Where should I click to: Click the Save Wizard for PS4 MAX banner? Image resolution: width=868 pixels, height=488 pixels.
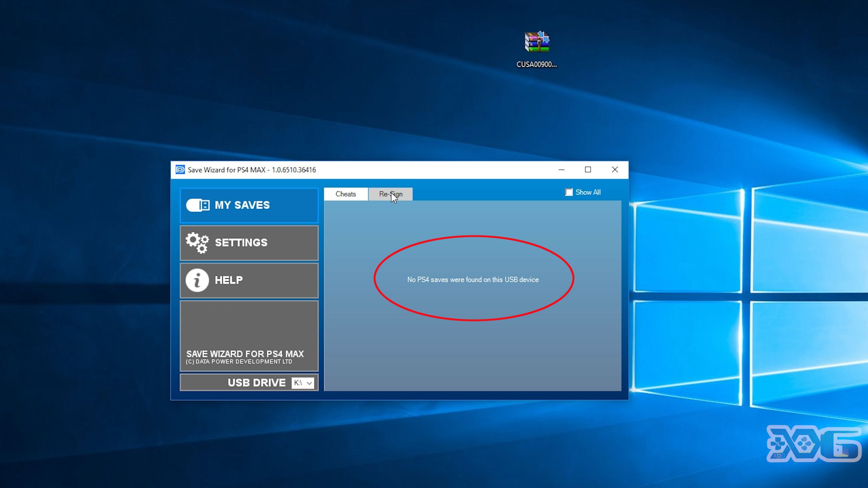tap(249, 335)
